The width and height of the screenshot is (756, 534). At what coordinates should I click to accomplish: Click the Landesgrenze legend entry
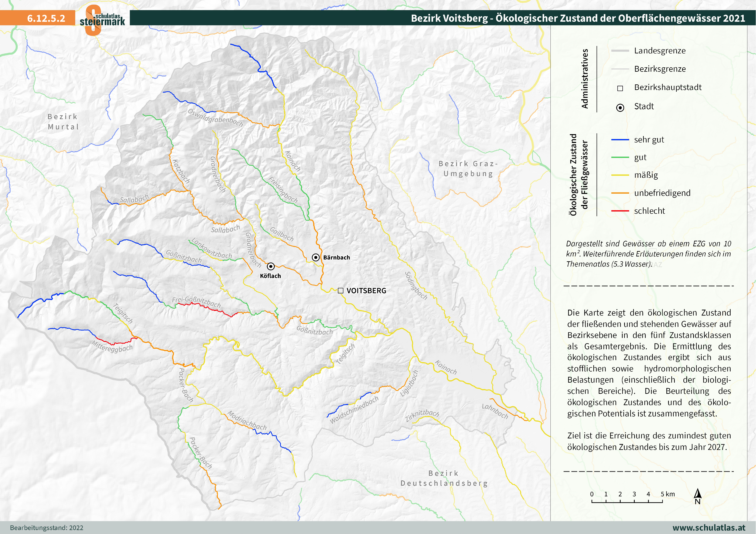tap(659, 51)
